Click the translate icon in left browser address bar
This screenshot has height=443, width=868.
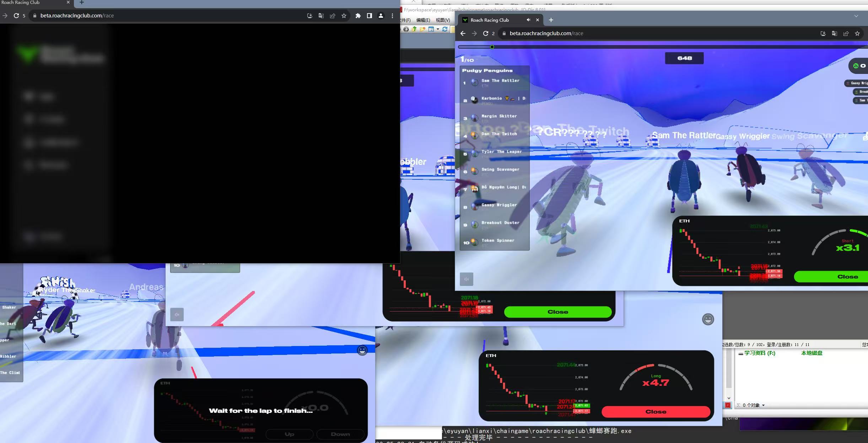pos(321,16)
